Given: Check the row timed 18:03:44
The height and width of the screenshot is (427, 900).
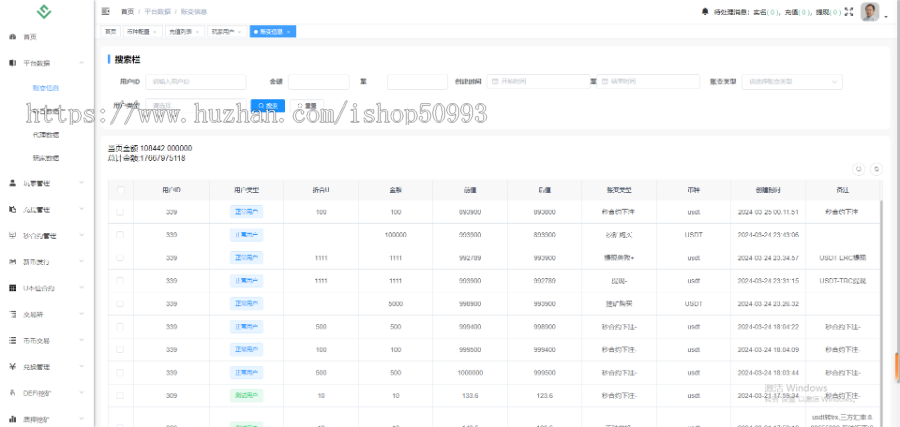Looking at the screenshot, I should [x=120, y=372].
